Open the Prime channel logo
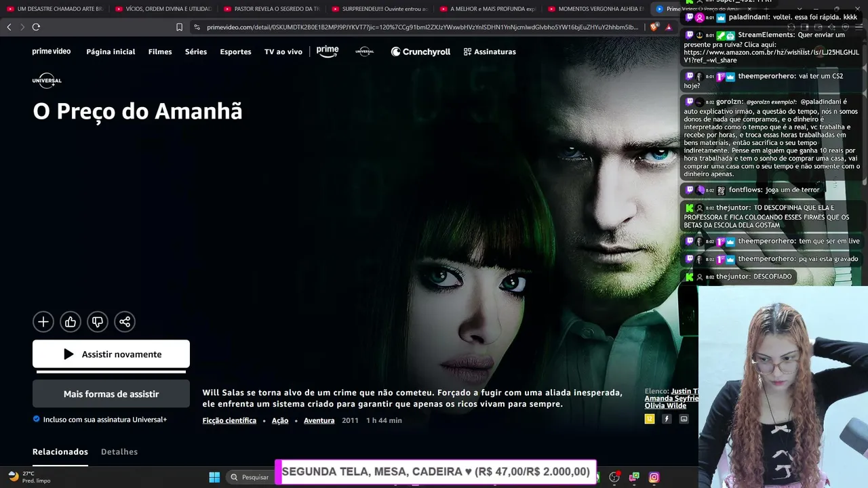Screen dimensions: 868x488 pyautogui.click(x=328, y=52)
